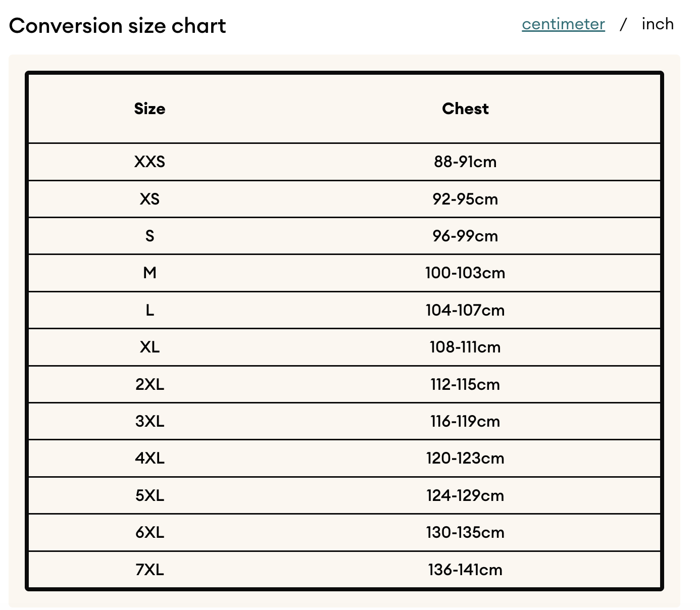This screenshot has width=700, height=610.
Task: Select the Chest column header
Action: pos(465,109)
